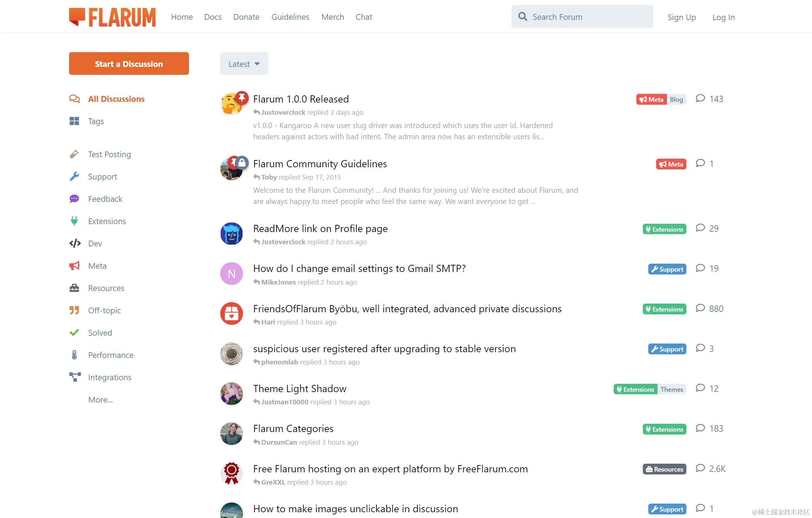Click the Start a Discussion button
The width and height of the screenshot is (812, 518).
[x=129, y=64]
